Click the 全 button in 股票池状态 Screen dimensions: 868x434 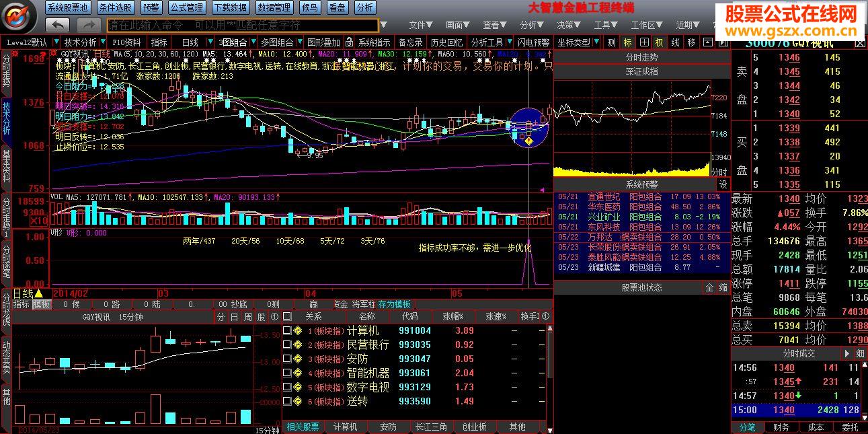click(709, 287)
